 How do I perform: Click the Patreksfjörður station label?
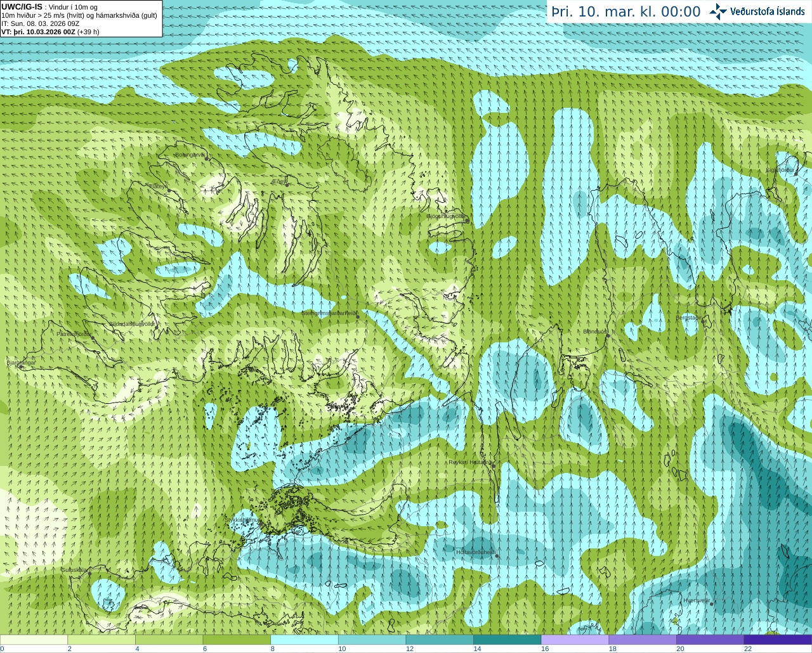click(x=74, y=333)
